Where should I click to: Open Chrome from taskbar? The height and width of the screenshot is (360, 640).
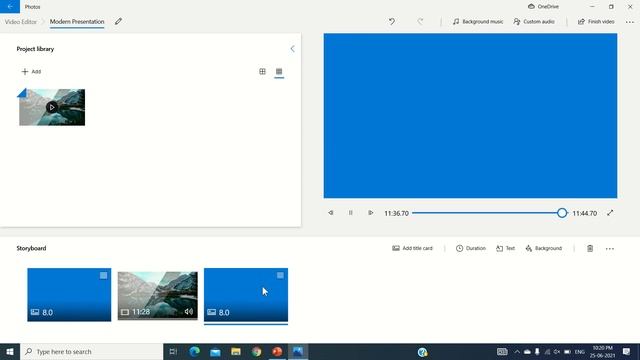pos(256,351)
